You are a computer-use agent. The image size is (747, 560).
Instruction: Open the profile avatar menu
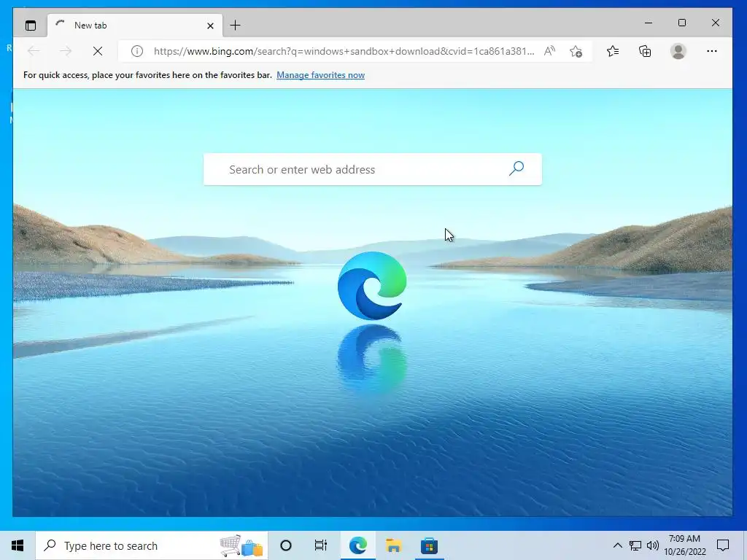[678, 51]
